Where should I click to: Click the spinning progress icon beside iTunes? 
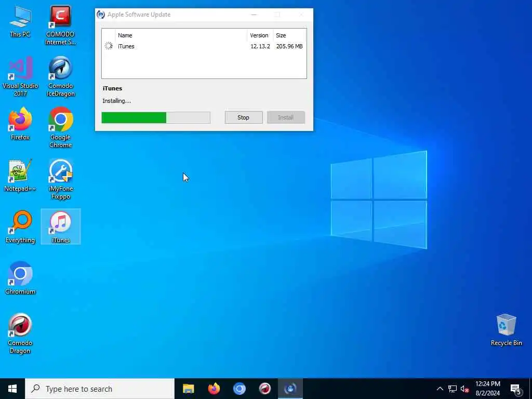(109, 46)
